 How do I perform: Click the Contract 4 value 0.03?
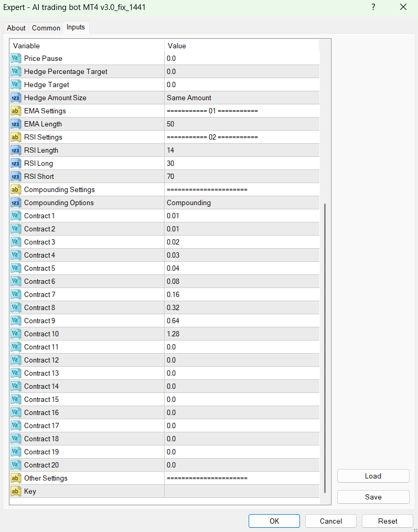click(242, 255)
